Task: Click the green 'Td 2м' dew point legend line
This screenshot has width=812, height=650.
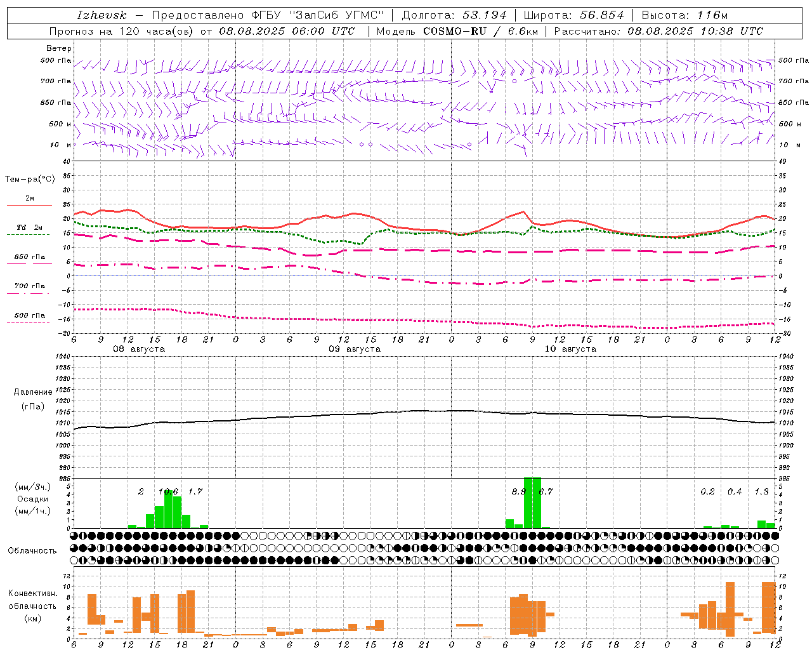Action: click(29, 235)
